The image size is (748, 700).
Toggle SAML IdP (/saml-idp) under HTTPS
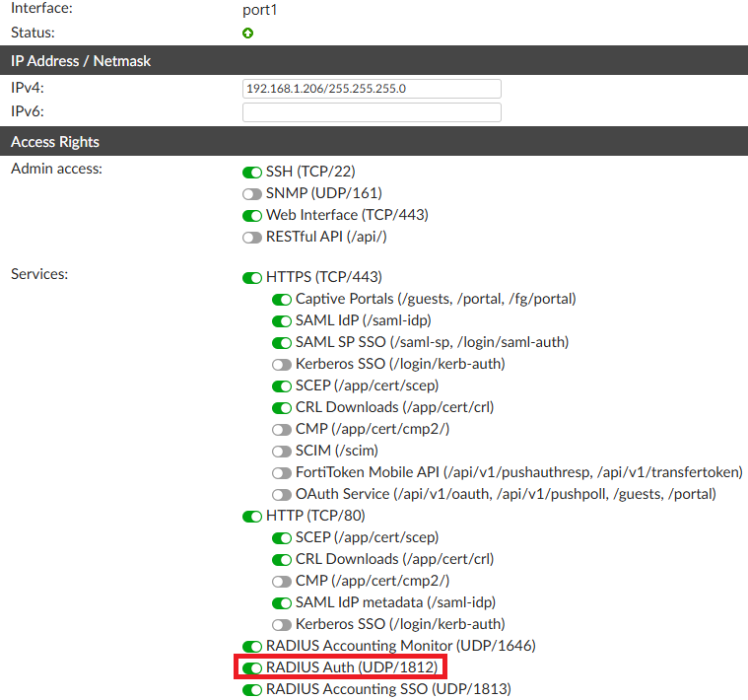(282, 321)
